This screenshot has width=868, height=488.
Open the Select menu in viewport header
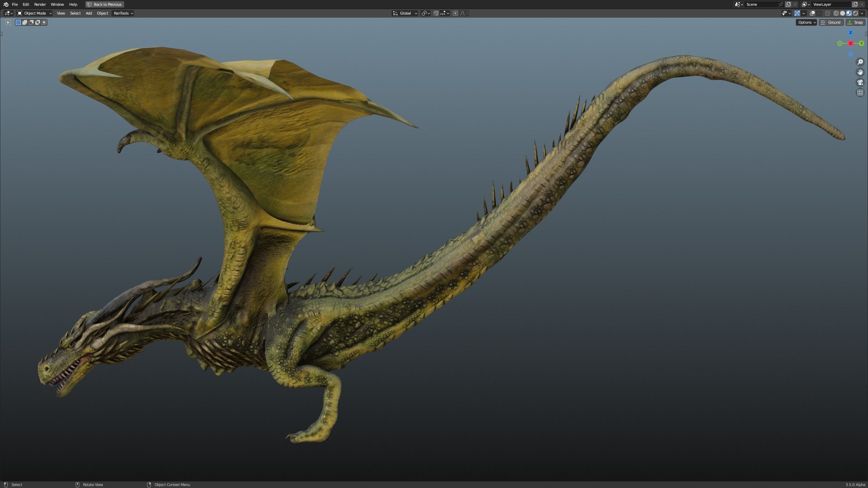point(75,13)
